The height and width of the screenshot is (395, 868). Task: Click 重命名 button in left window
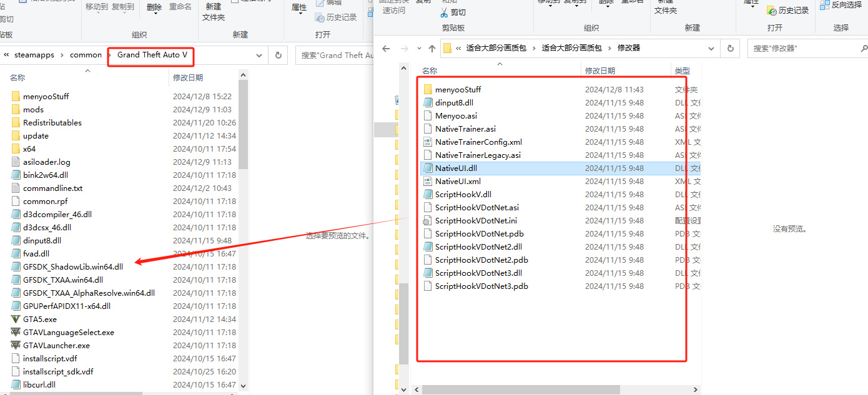tap(180, 7)
